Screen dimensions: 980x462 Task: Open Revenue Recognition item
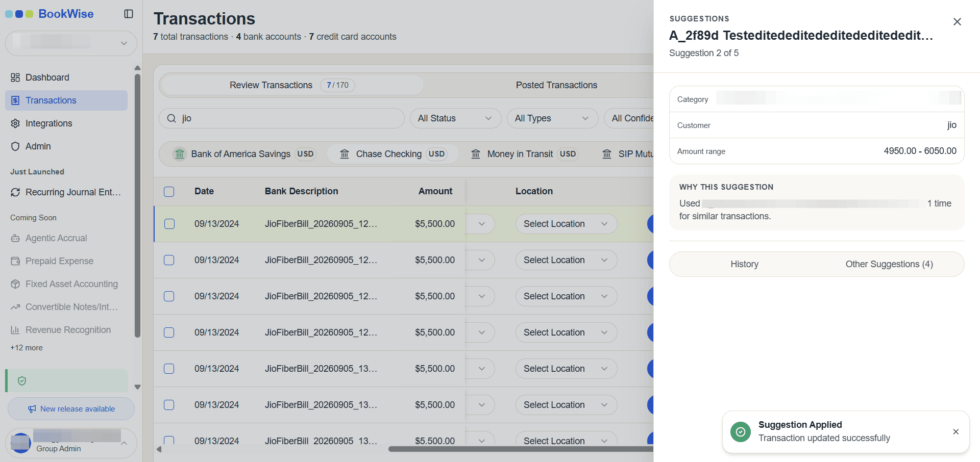coord(66,330)
